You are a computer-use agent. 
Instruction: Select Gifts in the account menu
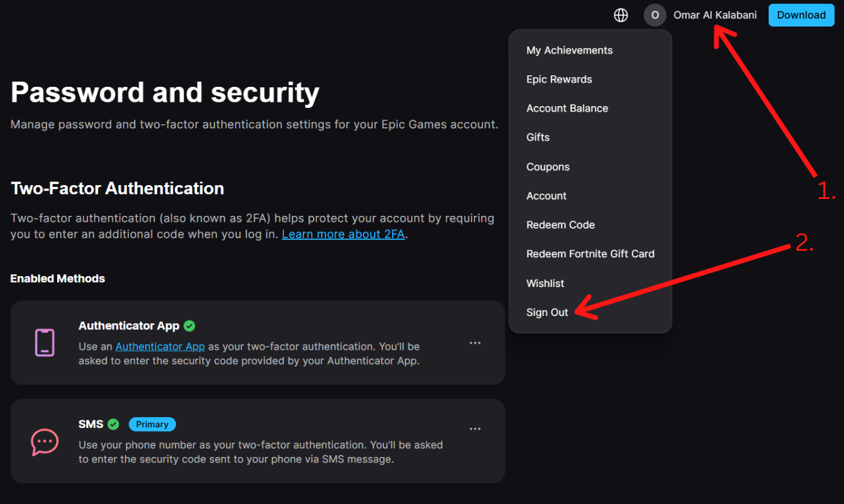538,137
